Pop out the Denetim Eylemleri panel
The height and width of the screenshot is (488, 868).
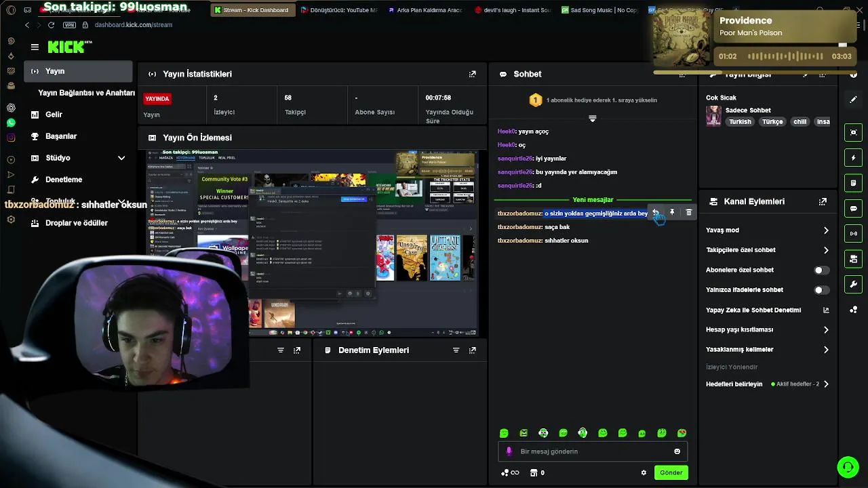(x=472, y=350)
